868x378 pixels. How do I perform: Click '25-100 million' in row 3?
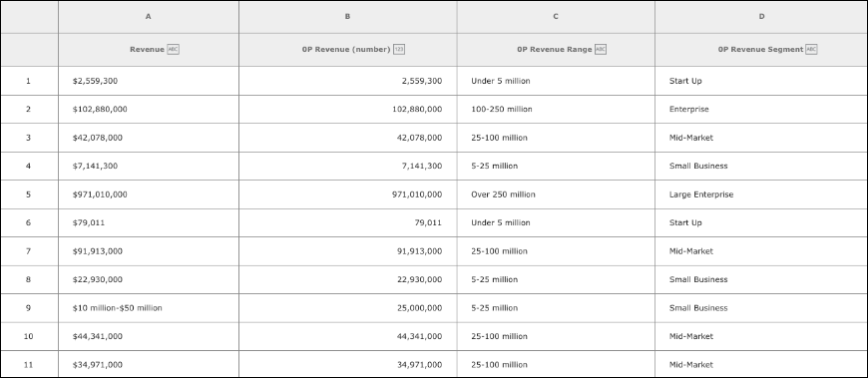[x=556, y=138]
